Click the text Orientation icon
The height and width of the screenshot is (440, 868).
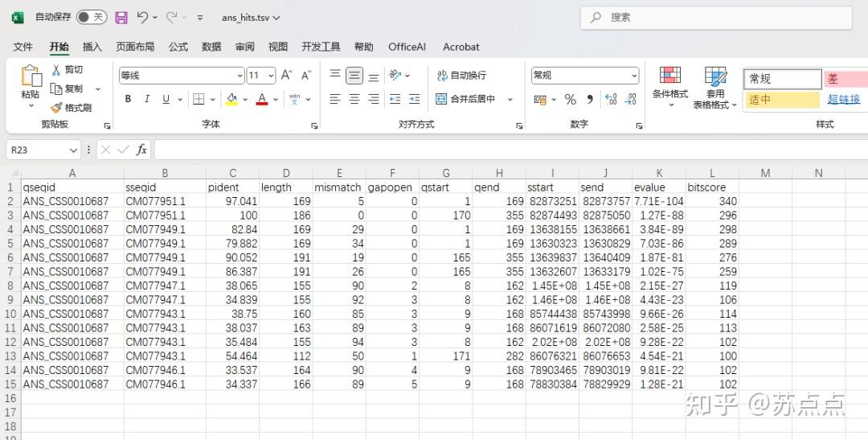[395, 75]
